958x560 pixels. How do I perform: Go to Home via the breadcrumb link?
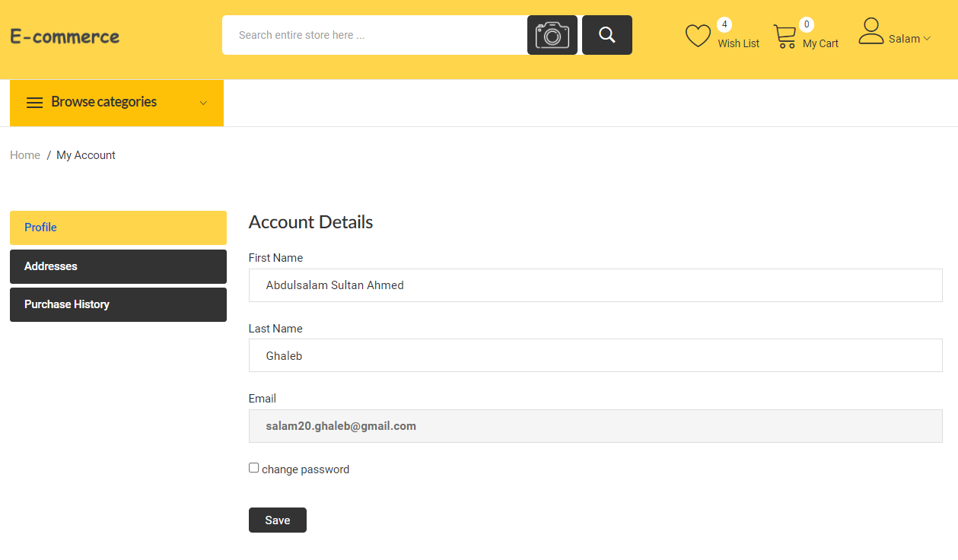[x=24, y=154]
